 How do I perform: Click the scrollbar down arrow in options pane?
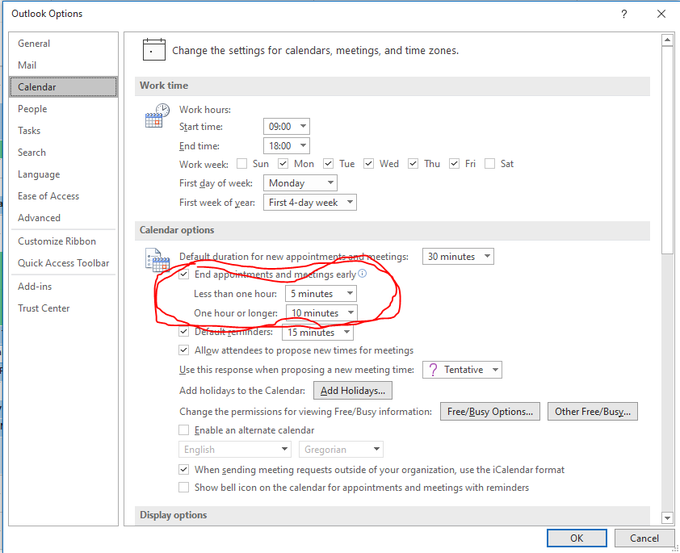667,517
